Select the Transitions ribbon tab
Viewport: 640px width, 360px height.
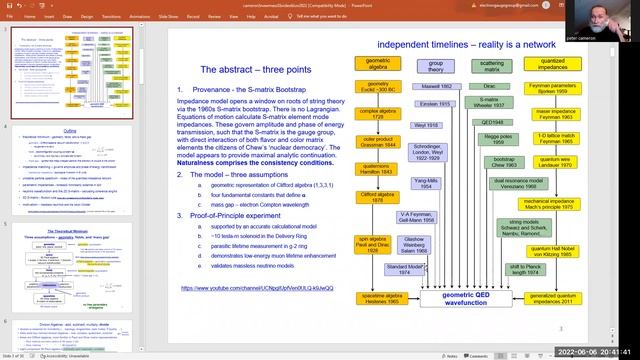click(x=111, y=17)
